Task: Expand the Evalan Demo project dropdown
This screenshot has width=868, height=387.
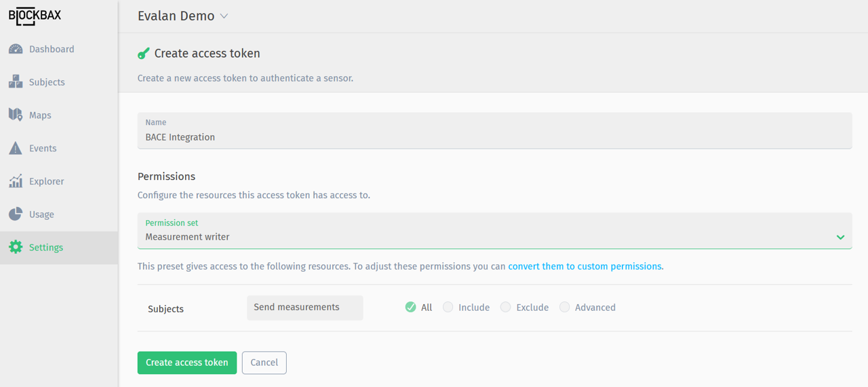Action: tap(183, 16)
